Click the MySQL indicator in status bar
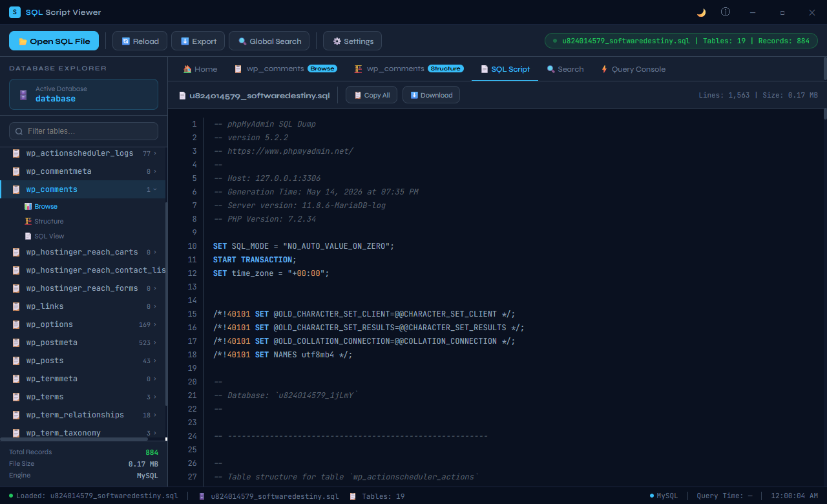 [664, 496]
